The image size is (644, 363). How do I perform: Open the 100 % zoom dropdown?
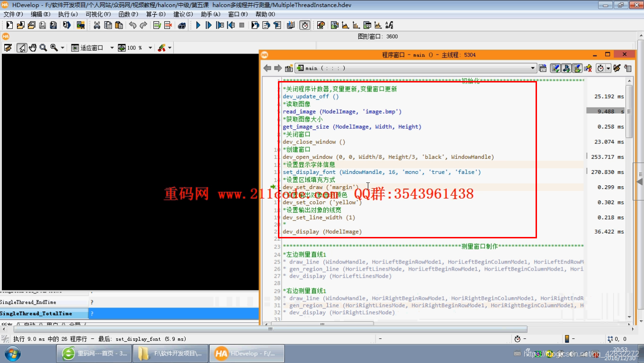tap(150, 48)
